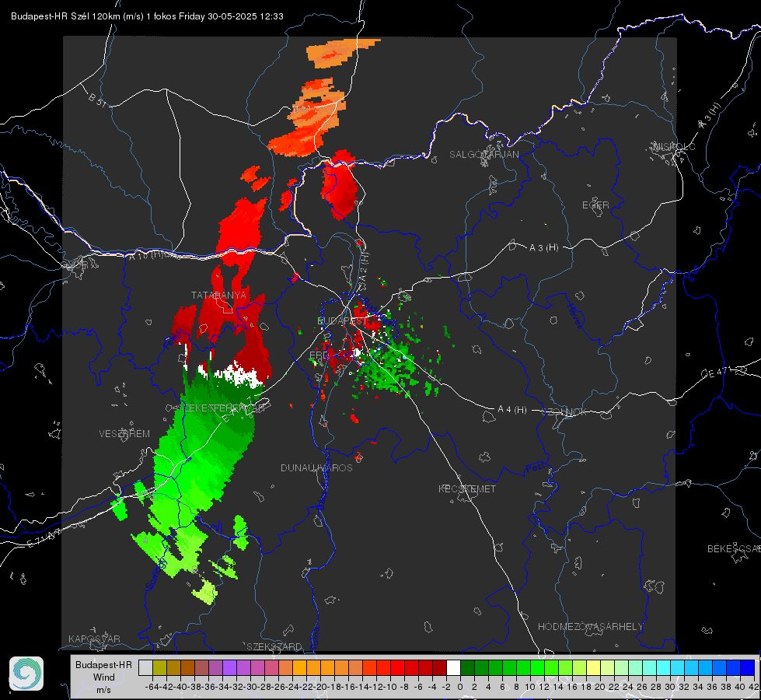761x700 pixels.
Task: Click the BEKESCSABA label on the map's right side
Action: pos(734,549)
